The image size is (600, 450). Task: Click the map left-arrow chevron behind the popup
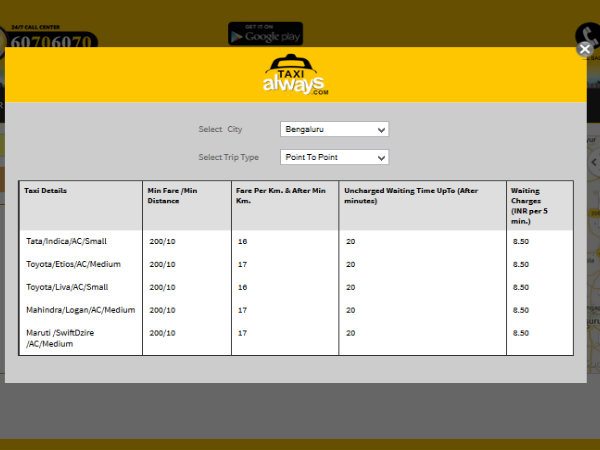pyautogui.click(x=594, y=162)
